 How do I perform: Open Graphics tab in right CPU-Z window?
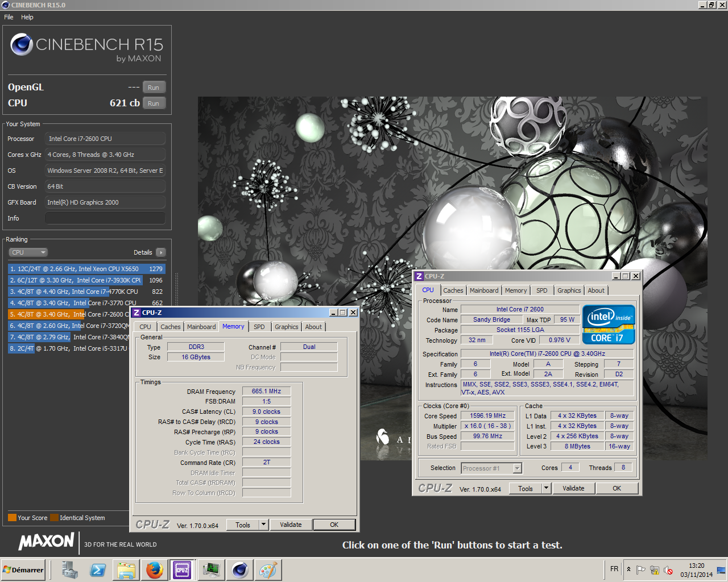pyautogui.click(x=569, y=290)
